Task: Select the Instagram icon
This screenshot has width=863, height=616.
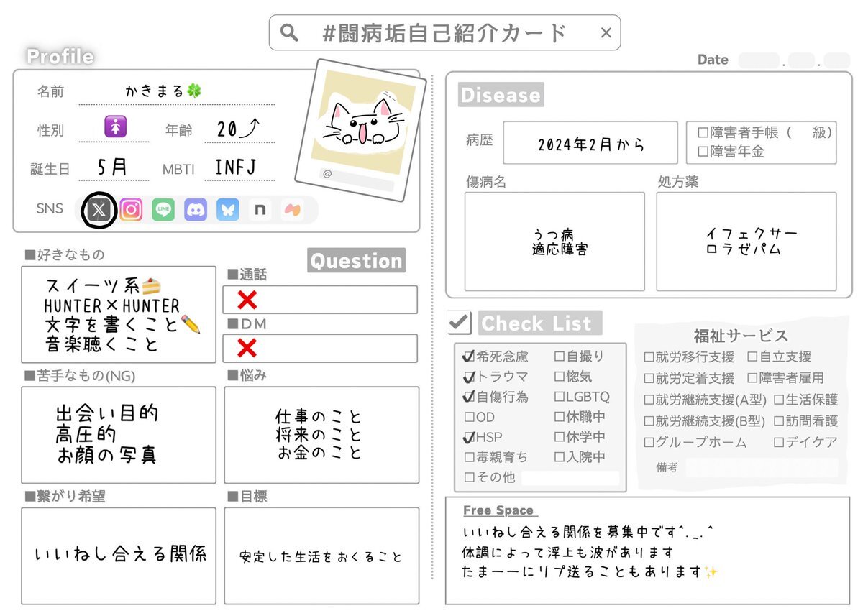Action: pos(131,210)
